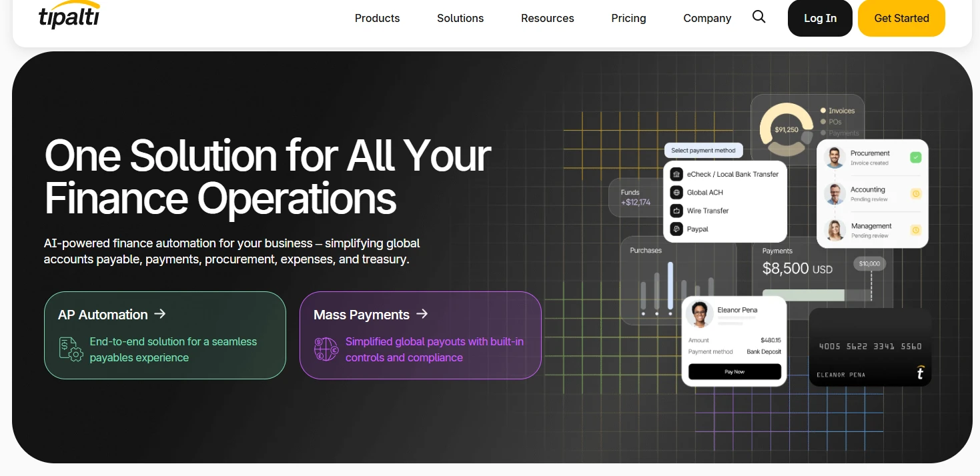Screen dimensions: 980x476
Task: Open the AP Automation card
Action: point(165,335)
